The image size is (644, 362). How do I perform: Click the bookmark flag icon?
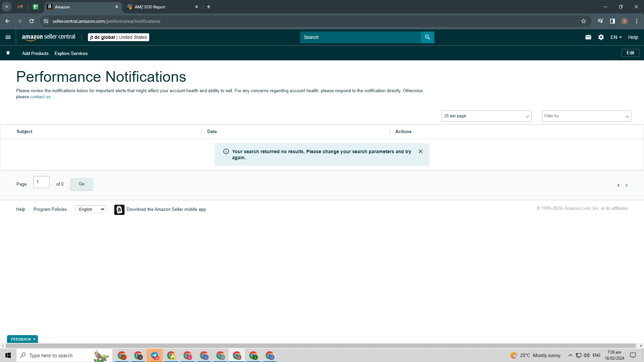click(x=8, y=53)
